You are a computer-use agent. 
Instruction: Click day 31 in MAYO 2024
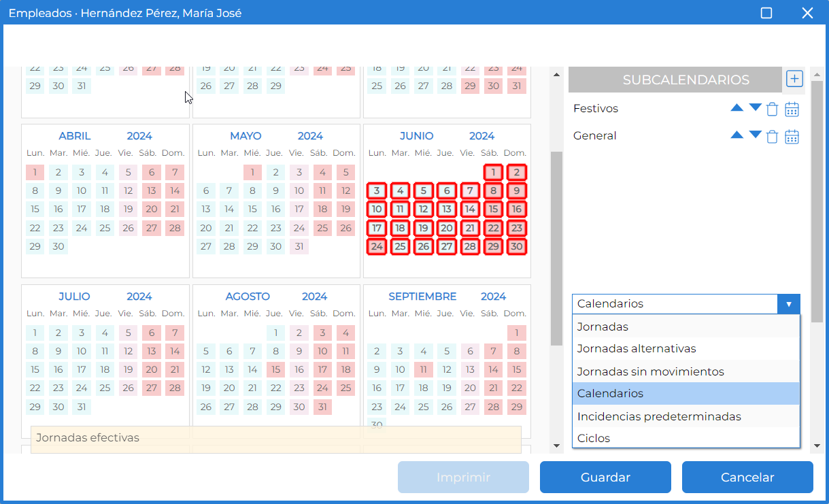[299, 246]
